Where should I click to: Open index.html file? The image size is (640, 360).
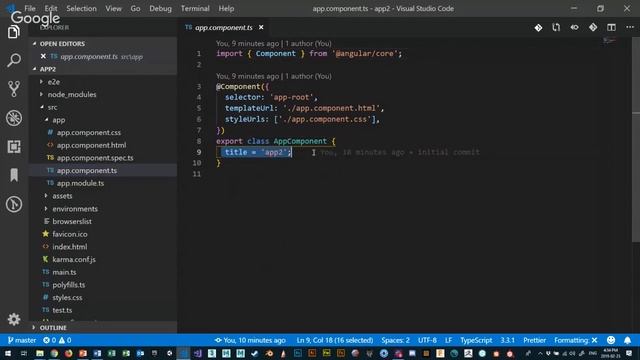pos(69,247)
